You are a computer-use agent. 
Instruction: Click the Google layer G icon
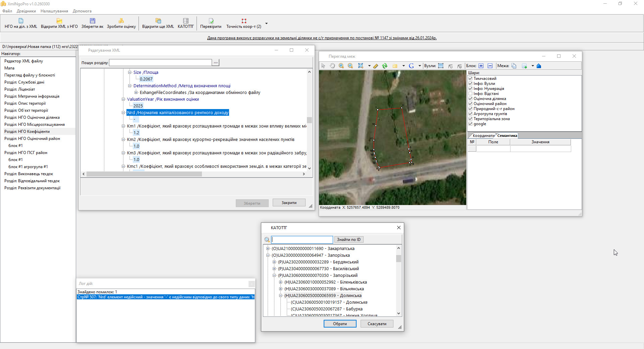(411, 66)
